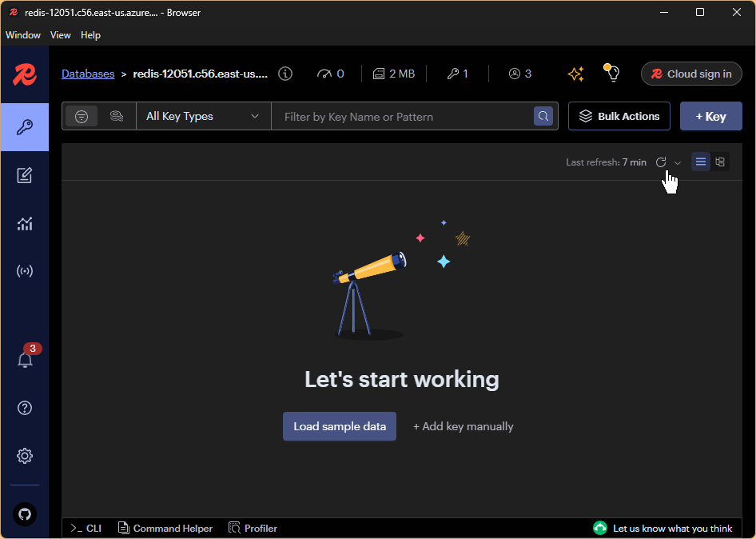The width and height of the screenshot is (756, 539).
Task: Click the Cloud sign in button
Action: click(691, 74)
